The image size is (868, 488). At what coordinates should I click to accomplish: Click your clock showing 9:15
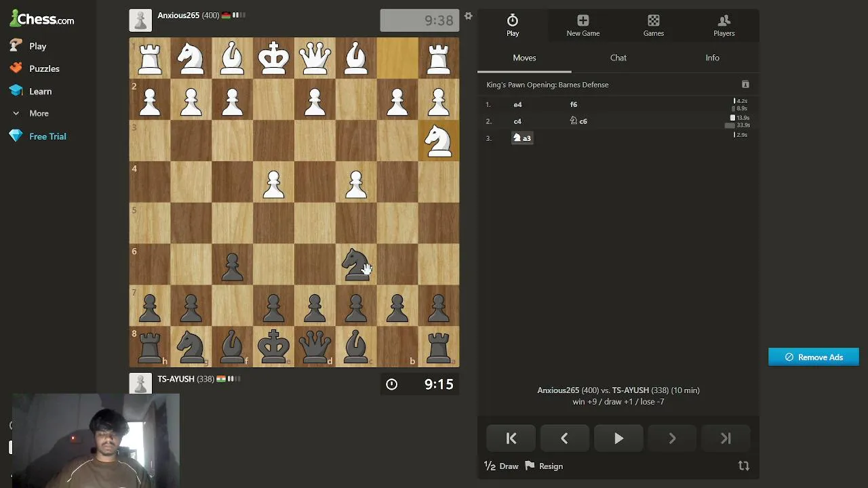pos(420,384)
